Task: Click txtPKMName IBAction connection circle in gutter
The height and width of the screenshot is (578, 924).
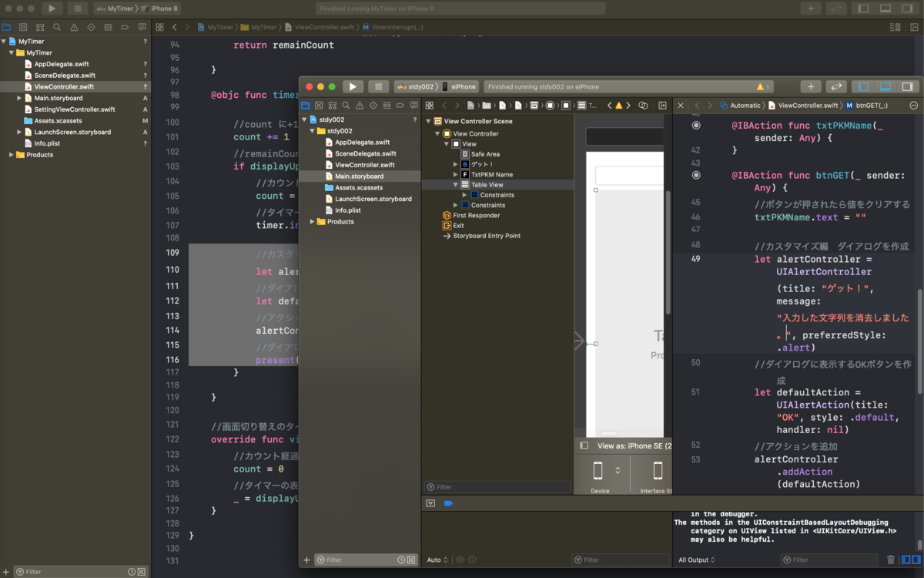Action: (696, 125)
